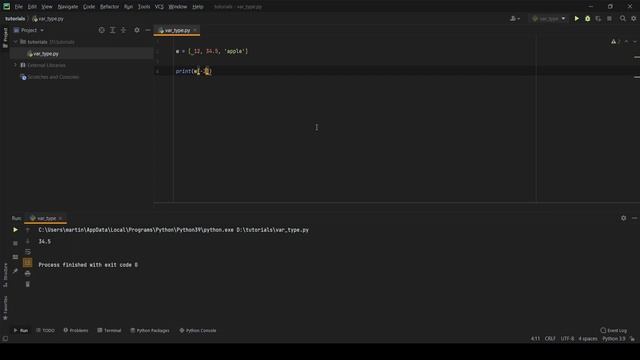Open the var_type run configuration dropdown
The image size is (640, 360).
tap(549, 18)
